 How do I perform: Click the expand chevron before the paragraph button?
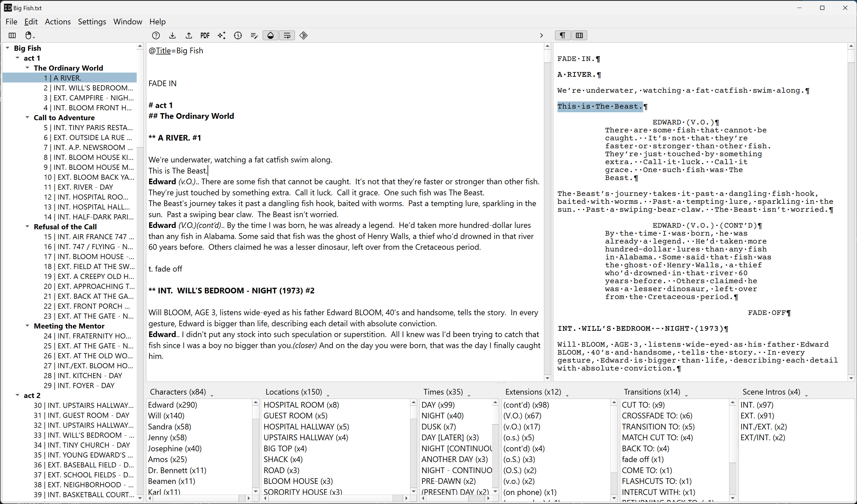(541, 35)
